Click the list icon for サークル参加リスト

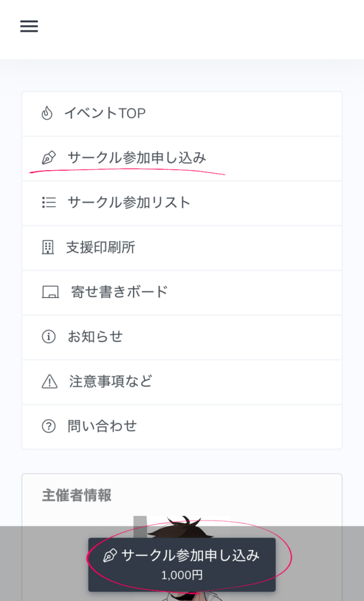point(49,202)
